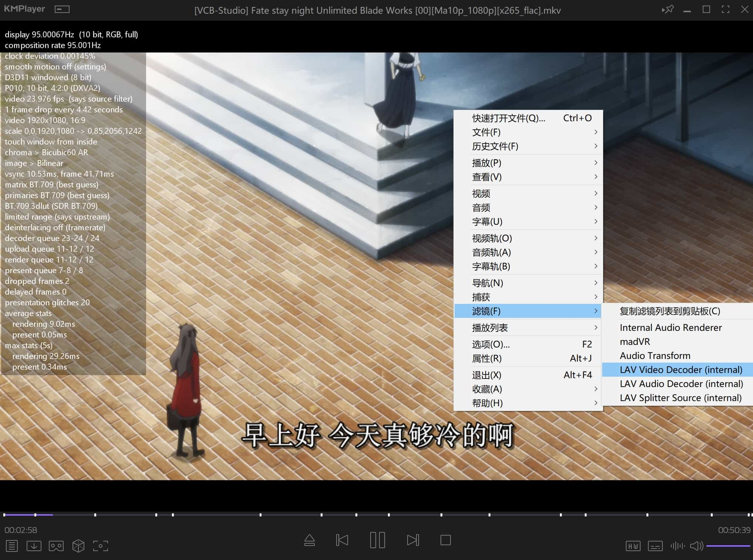Pause the video playback
This screenshot has width=753, height=560.
point(378,540)
